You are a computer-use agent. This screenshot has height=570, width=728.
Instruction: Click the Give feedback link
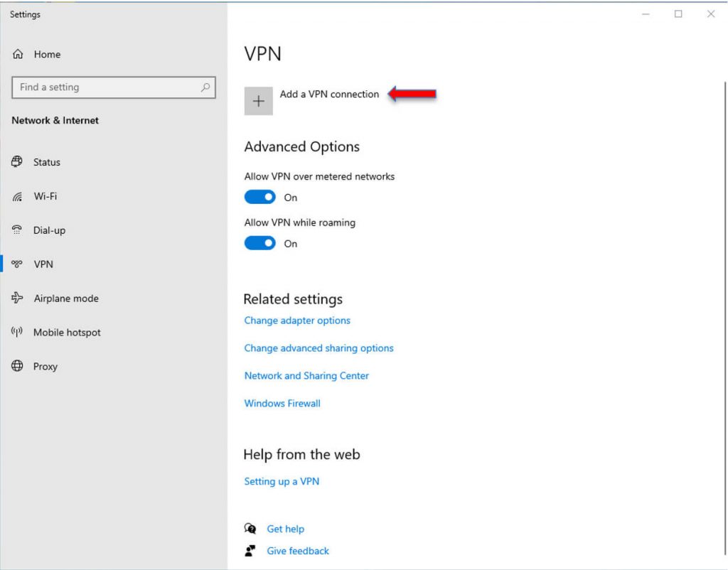(298, 551)
